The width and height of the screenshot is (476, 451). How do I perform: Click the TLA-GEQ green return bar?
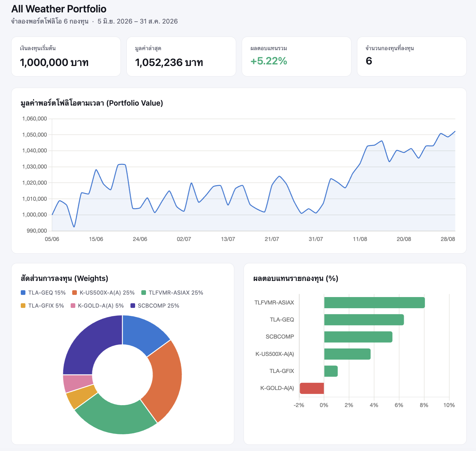[364, 320]
